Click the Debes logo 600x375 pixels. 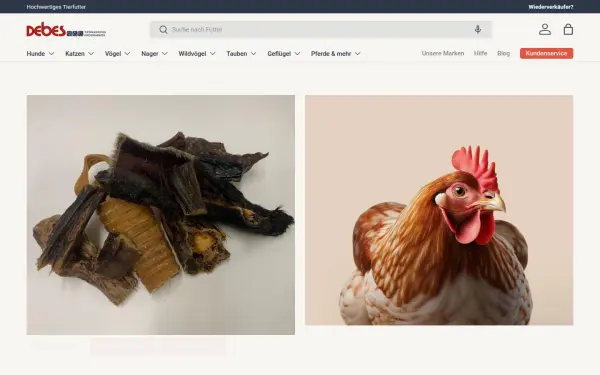pyautogui.click(x=66, y=29)
